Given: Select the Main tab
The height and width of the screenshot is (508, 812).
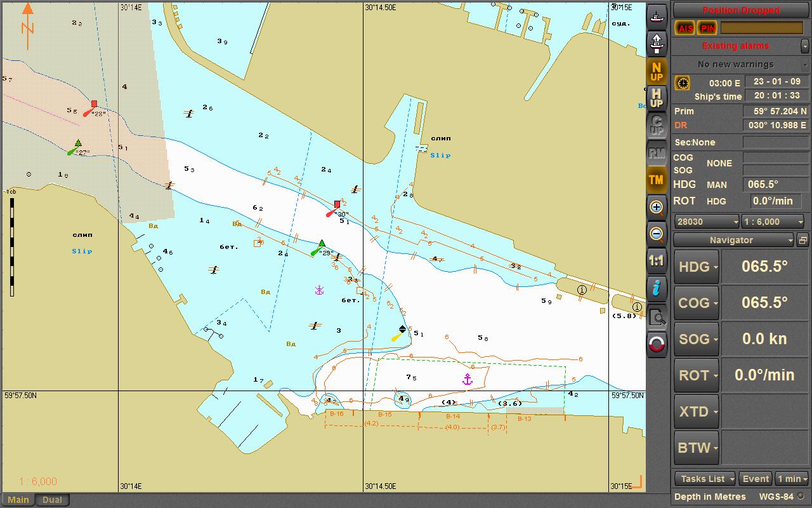Looking at the screenshot, I should click(x=18, y=500).
